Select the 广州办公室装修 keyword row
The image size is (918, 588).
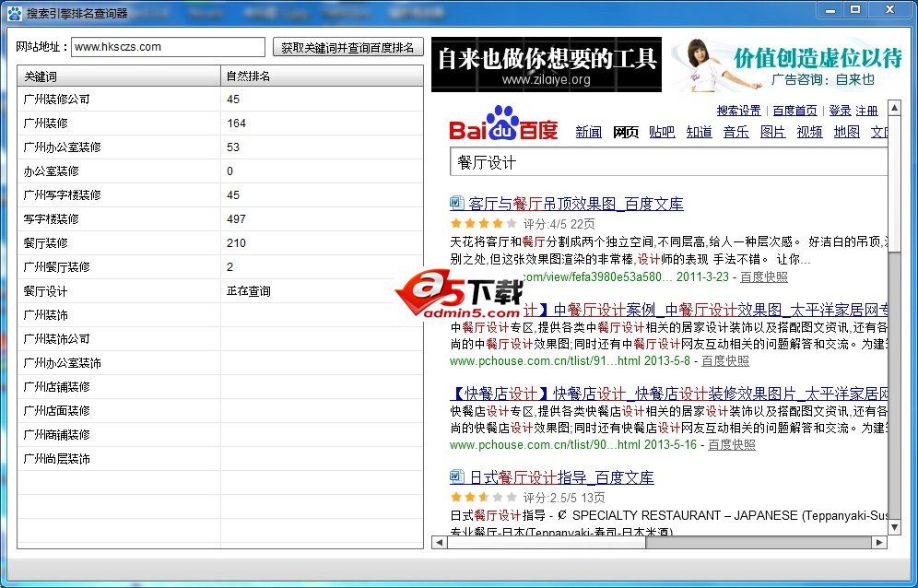point(220,147)
